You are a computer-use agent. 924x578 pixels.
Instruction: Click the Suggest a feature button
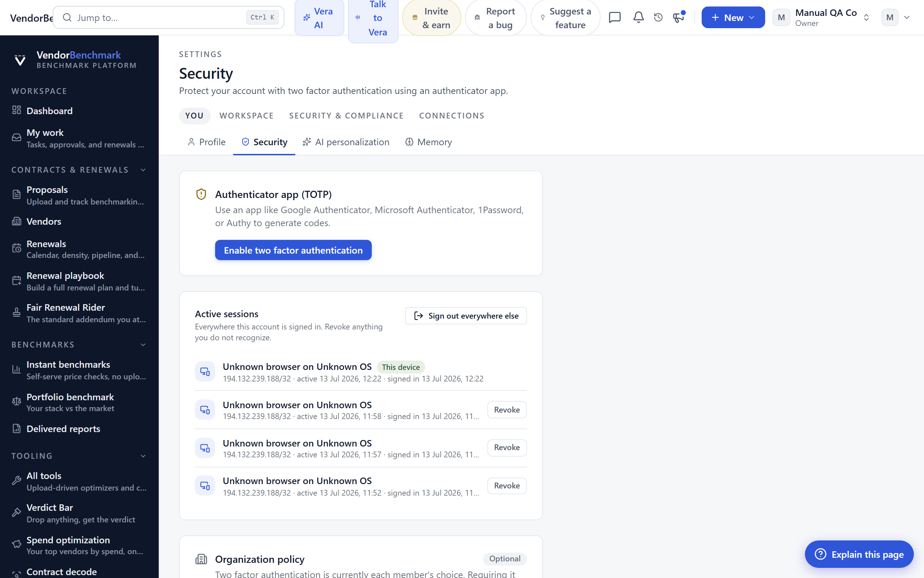point(566,18)
